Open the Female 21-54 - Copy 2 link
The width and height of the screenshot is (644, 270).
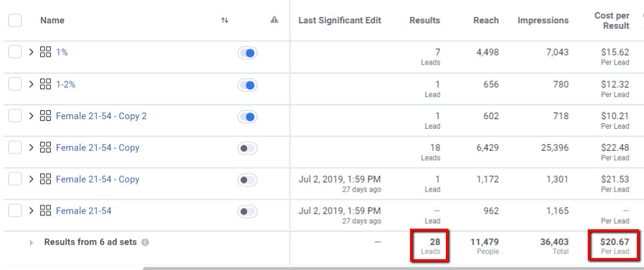[x=101, y=116]
